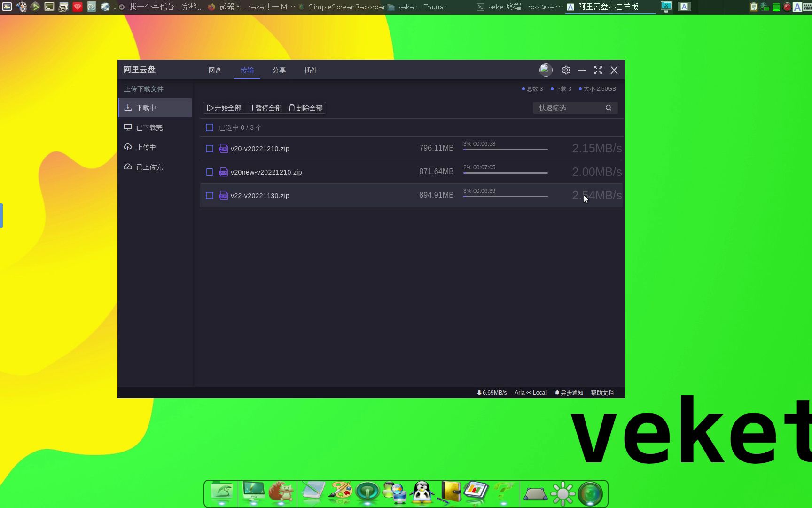The width and height of the screenshot is (812, 508).
Task: Click the 2.15MB/s speed value
Action: point(597,149)
